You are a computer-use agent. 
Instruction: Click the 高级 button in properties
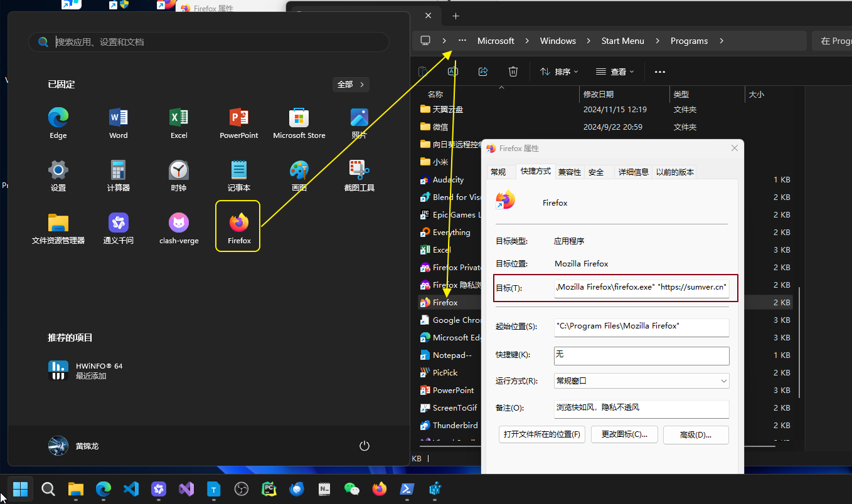(696, 434)
